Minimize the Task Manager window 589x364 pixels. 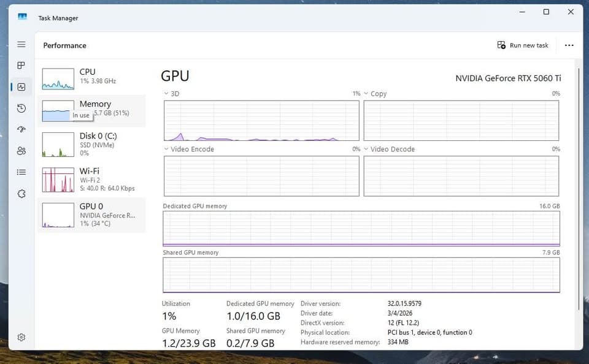point(522,12)
